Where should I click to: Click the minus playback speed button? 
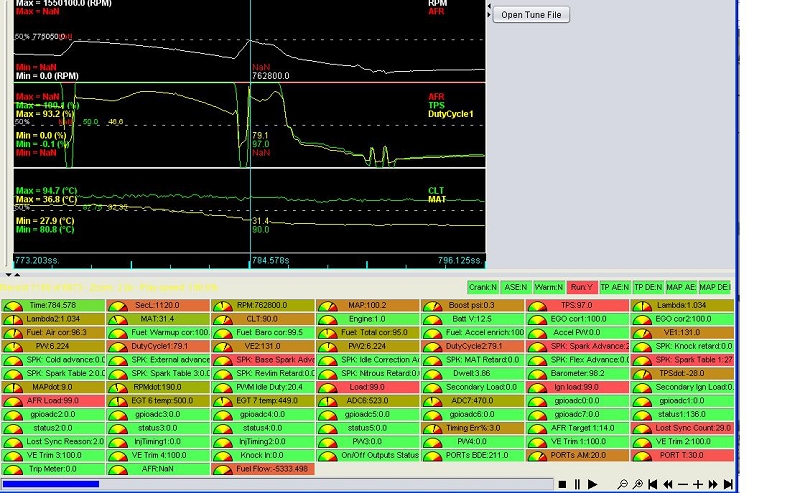(x=683, y=484)
